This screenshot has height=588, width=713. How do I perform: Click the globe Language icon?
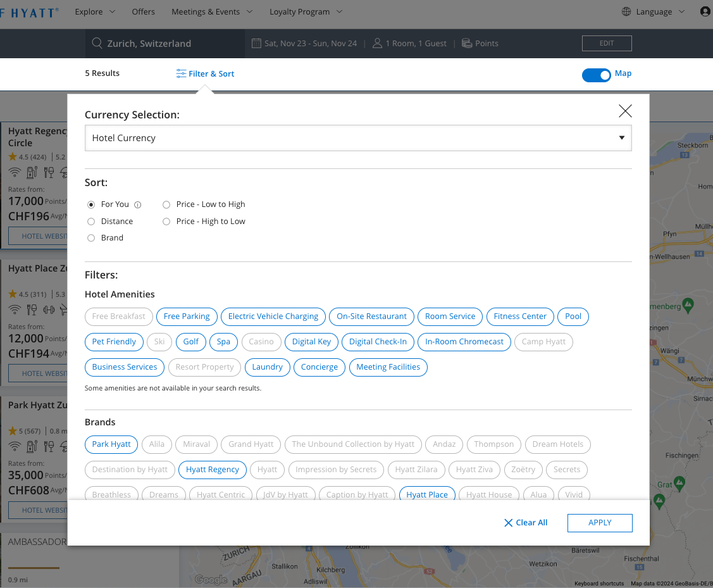(626, 11)
